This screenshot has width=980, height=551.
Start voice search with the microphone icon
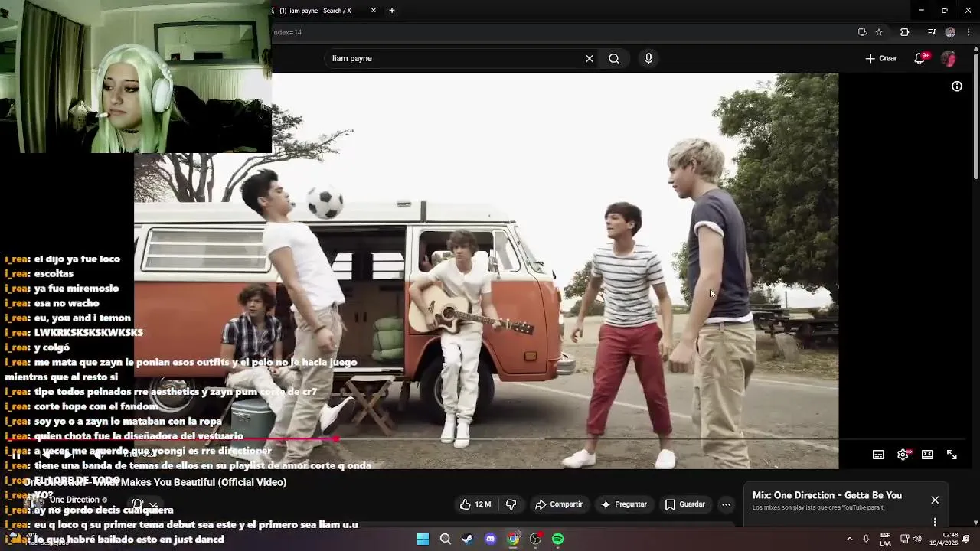tap(648, 58)
